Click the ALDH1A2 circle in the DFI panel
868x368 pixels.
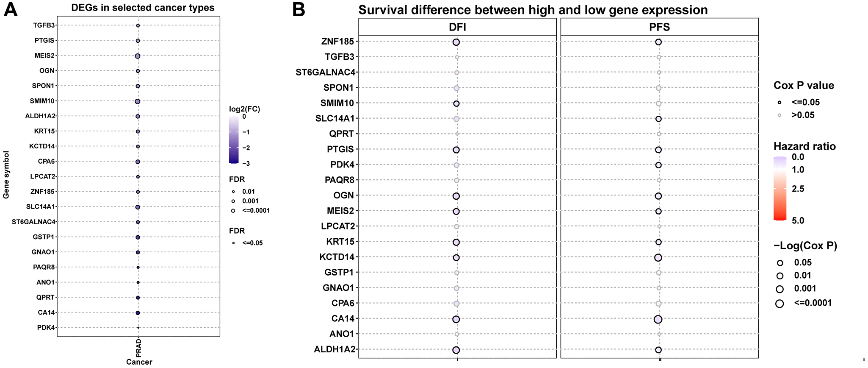click(x=456, y=350)
